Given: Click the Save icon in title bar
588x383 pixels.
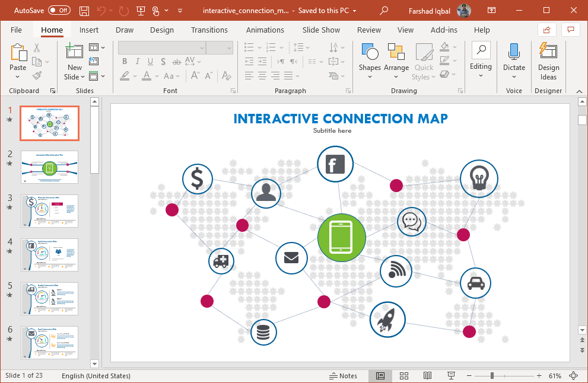Looking at the screenshot, I should 84,11.
